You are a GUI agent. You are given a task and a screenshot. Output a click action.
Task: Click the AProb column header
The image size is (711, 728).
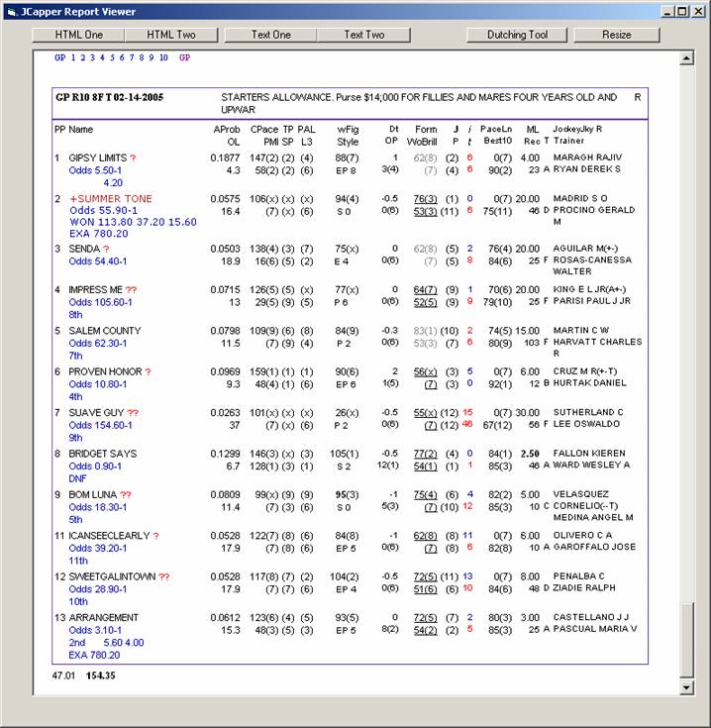[227, 130]
